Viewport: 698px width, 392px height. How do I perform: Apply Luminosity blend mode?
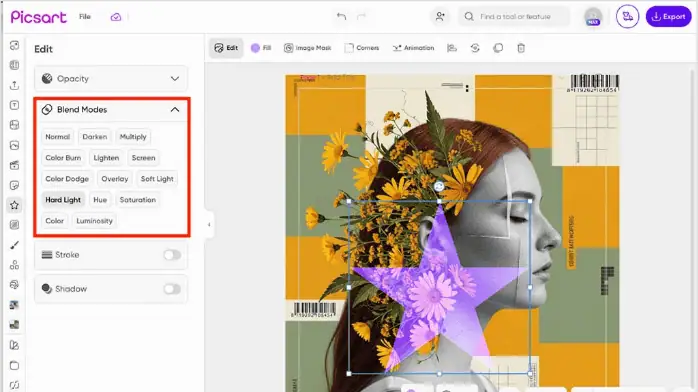pyautogui.click(x=94, y=220)
